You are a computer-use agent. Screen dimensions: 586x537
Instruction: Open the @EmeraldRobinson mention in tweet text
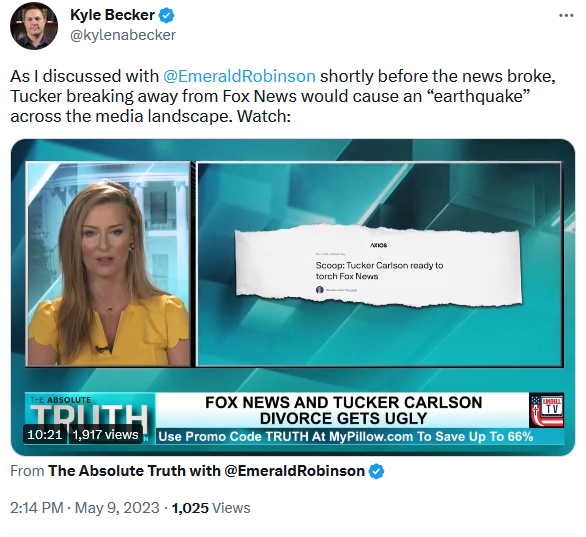coord(239,76)
